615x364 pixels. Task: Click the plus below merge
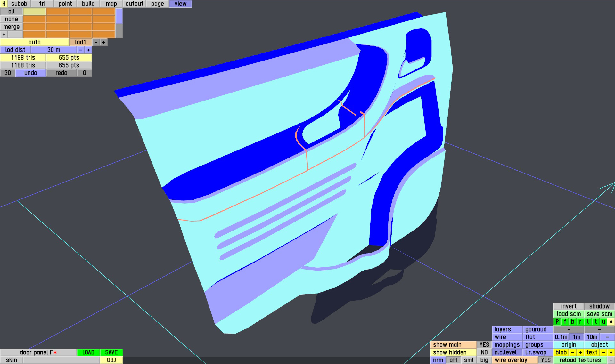[x=4, y=35]
